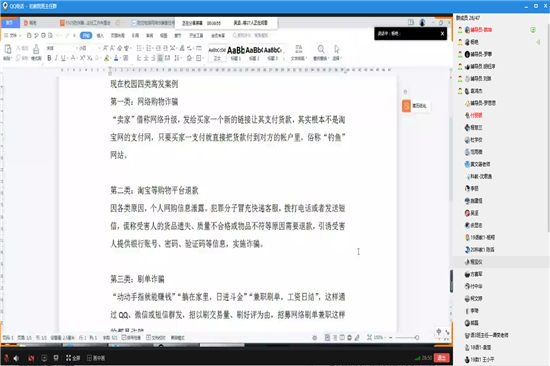The height and width of the screenshot is (366, 550).
Task: Toggle the camera off icon in call bar
Action: pyautogui.click(x=31, y=358)
